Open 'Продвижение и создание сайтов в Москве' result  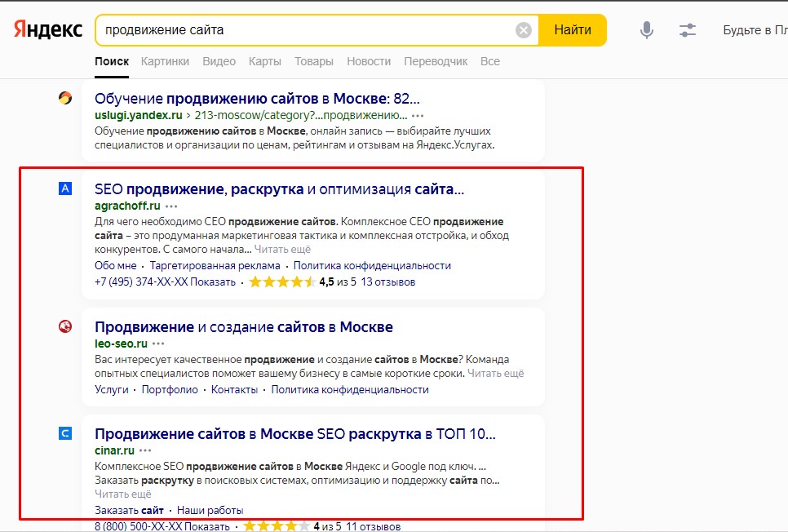[x=244, y=327]
